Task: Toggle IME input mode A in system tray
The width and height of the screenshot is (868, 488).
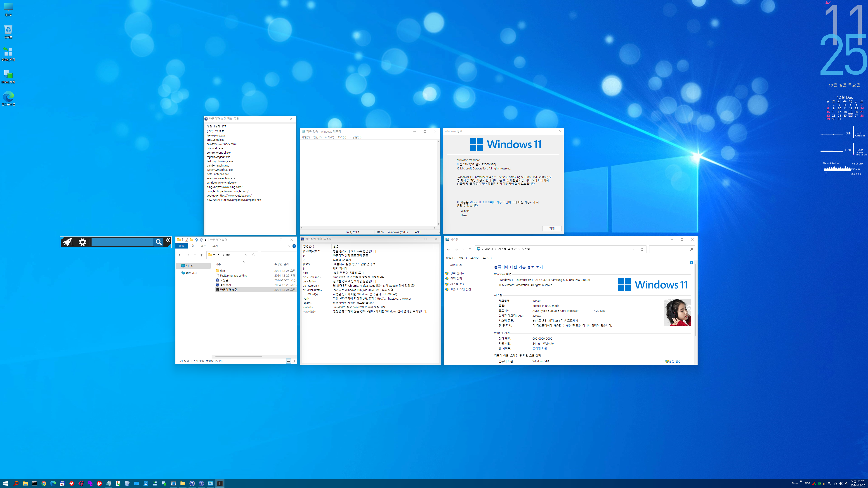Action: tap(846, 483)
